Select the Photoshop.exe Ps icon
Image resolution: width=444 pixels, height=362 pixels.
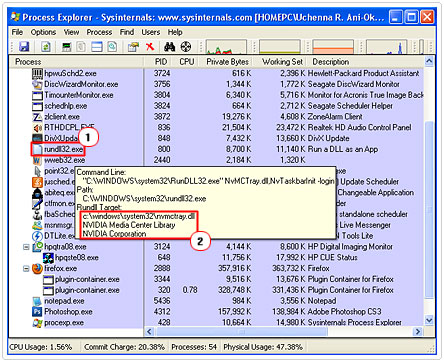(37, 312)
